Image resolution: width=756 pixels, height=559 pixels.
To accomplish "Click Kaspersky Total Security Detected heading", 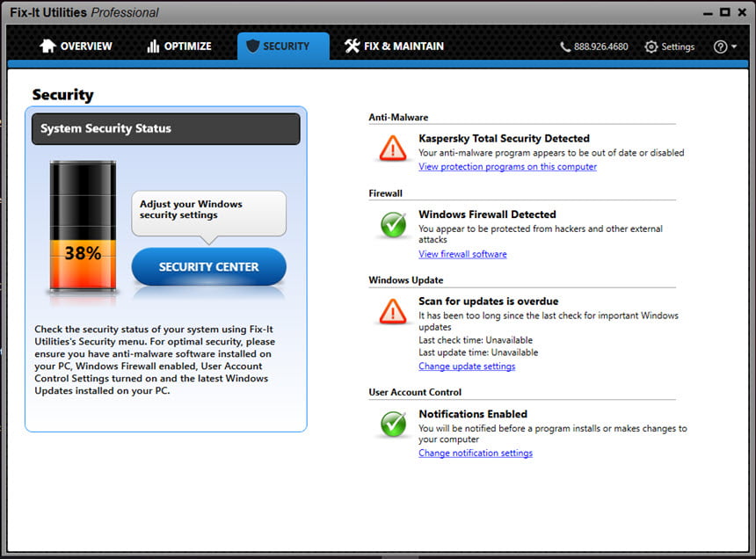I will click(504, 139).
